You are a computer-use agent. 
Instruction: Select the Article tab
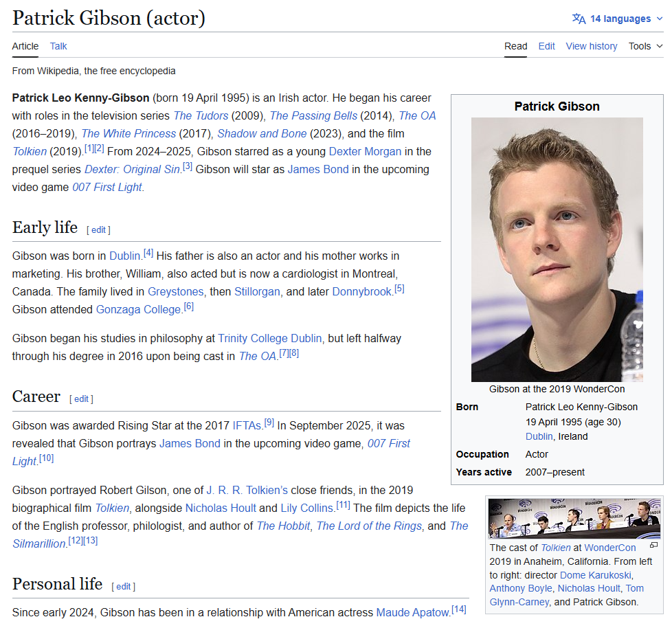pos(25,46)
